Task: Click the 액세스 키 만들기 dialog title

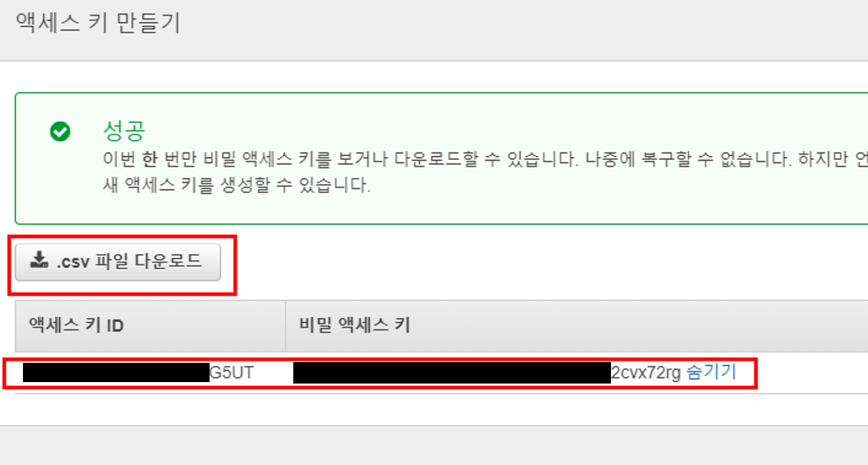Action: pos(98,23)
